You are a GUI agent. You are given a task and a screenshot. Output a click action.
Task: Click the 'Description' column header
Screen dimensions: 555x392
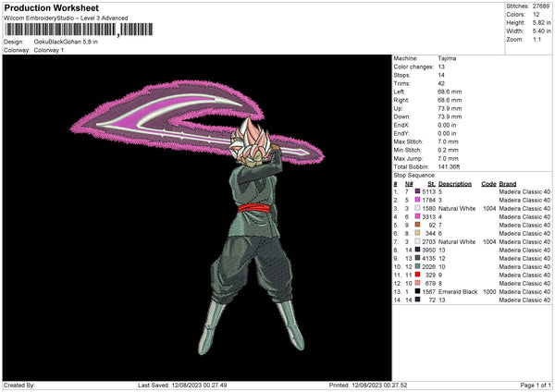pos(455,184)
